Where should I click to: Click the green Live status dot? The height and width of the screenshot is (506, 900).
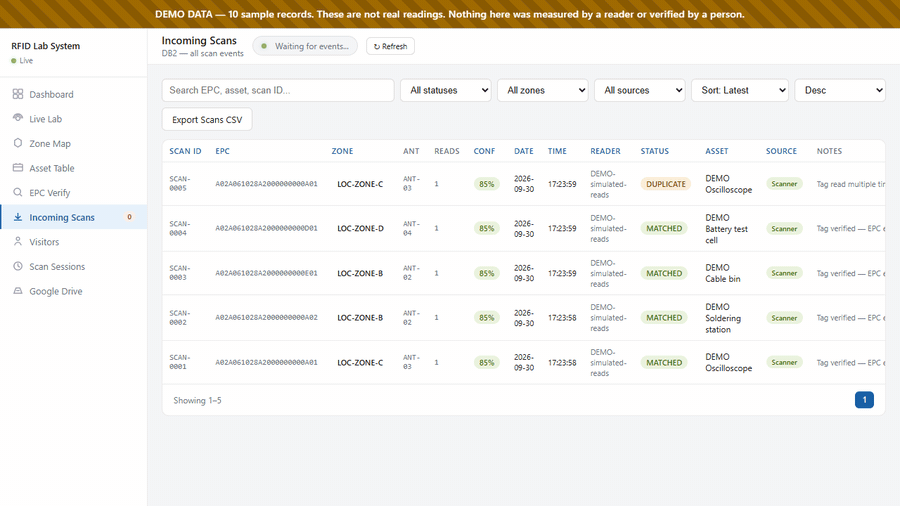14,61
